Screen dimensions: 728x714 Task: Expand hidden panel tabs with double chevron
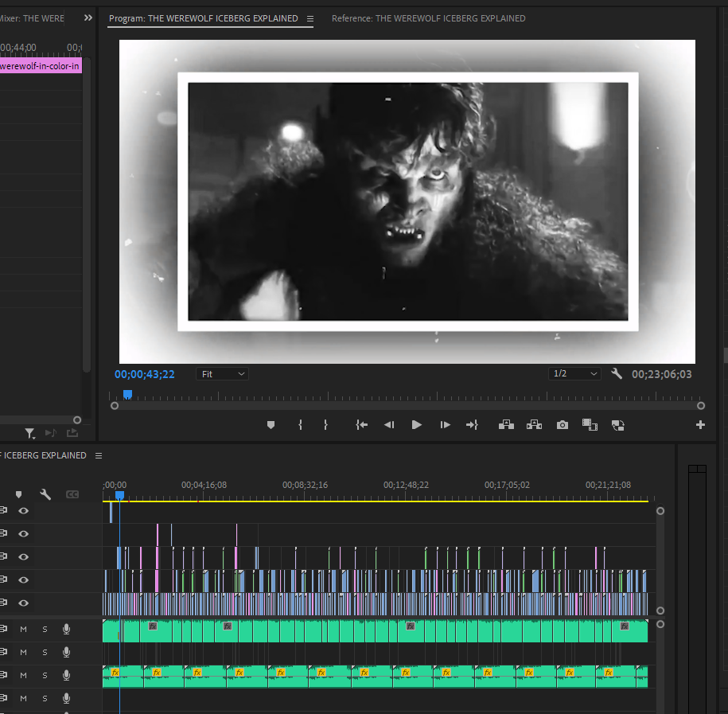pos(88,18)
